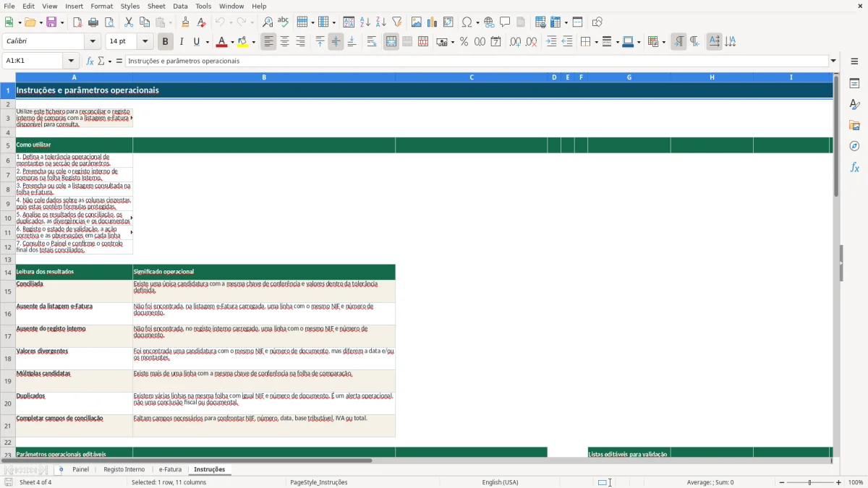Open background color dropdown arrow
Image resolution: width=868 pixels, height=488 pixels.
254,42
